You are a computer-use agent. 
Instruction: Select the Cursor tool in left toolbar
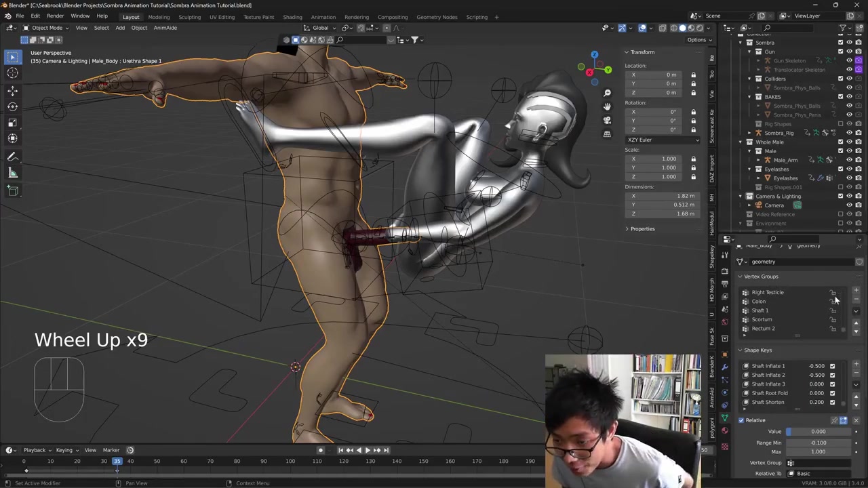coord(12,73)
